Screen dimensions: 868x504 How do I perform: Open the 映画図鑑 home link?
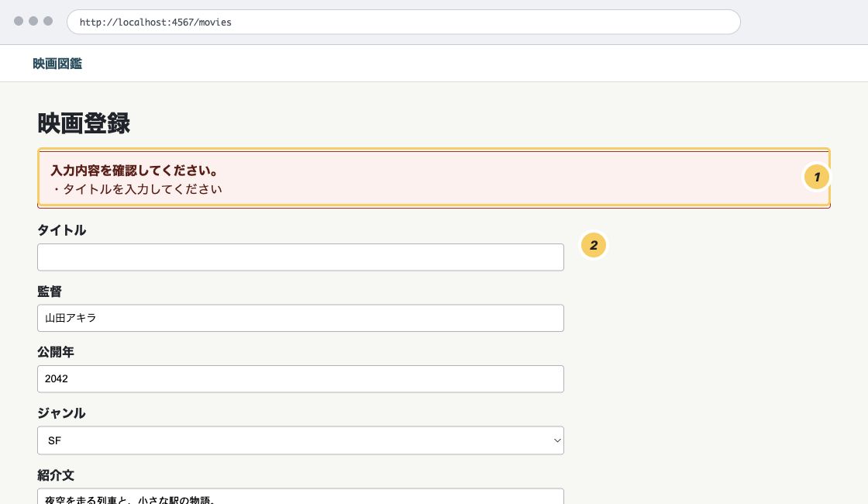coord(57,64)
